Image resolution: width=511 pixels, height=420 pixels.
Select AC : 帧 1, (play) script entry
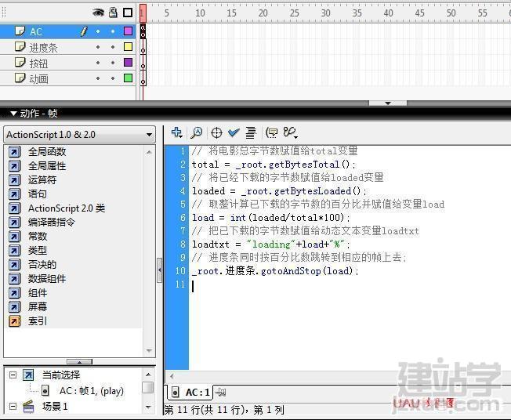click(91, 390)
